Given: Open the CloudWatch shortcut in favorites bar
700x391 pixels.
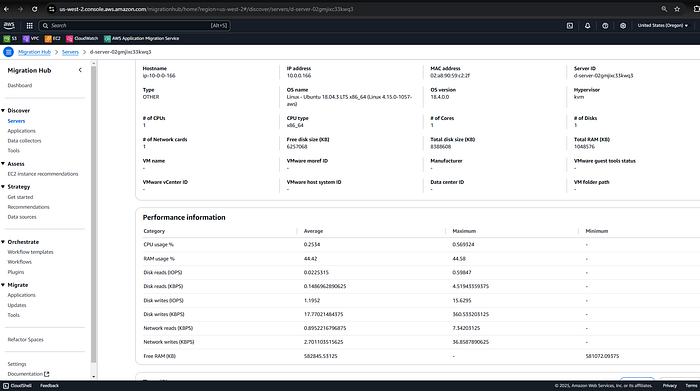Looking at the screenshot, I should 82,38.
